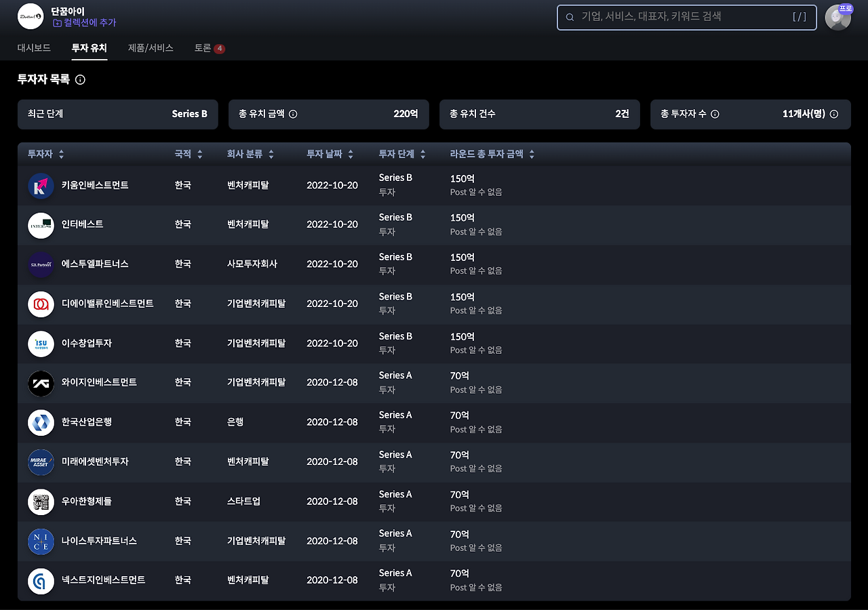Viewport: 868px width, 610px height.
Task: Click the info icon beside 투자자 목록
Action: pos(80,80)
